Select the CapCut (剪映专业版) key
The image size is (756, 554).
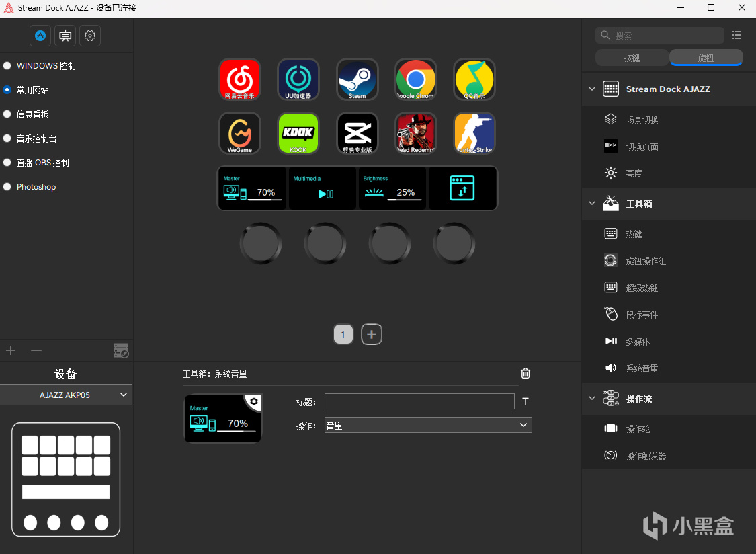[x=358, y=133]
